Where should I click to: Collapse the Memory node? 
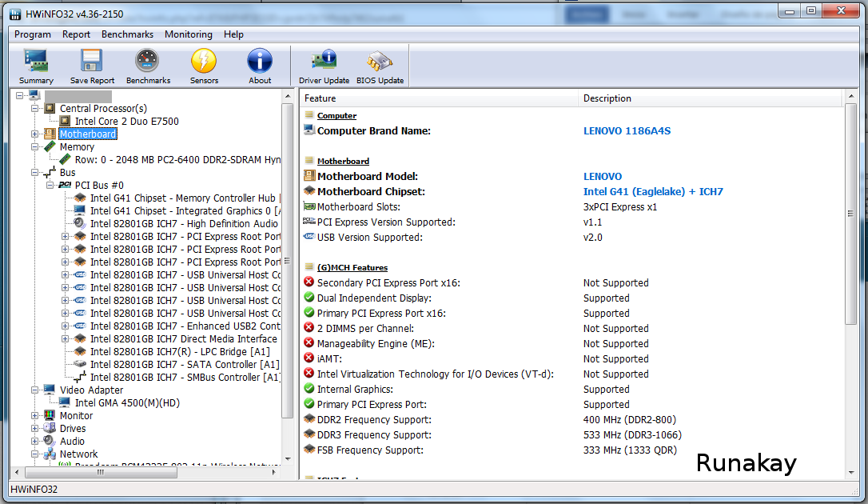tap(35, 146)
